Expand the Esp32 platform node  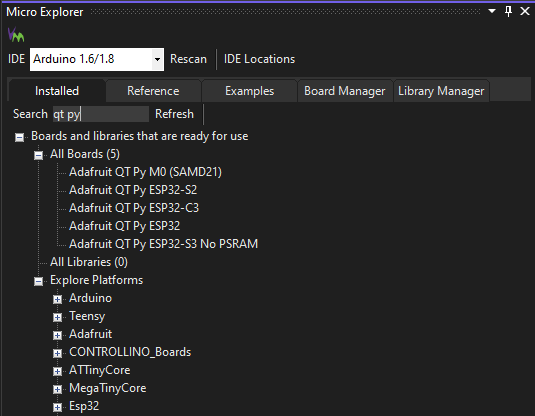pyautogui.click(x=57, y=408)
